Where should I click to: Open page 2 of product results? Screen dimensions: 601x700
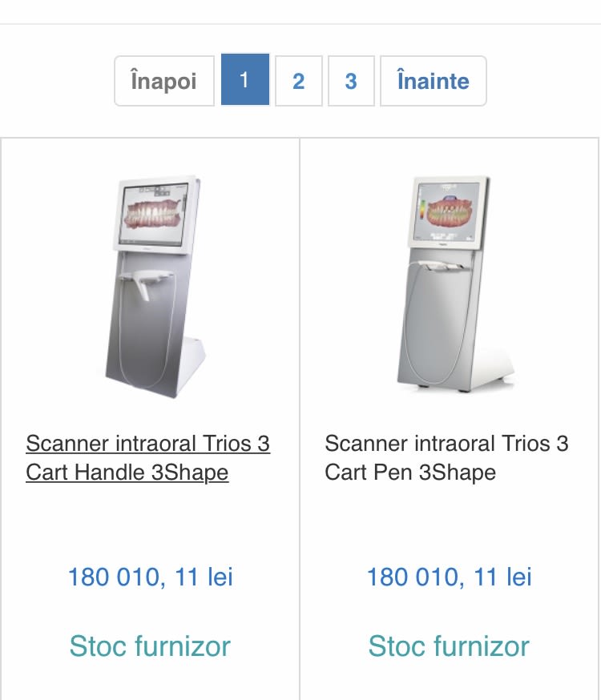click(298, 81)
